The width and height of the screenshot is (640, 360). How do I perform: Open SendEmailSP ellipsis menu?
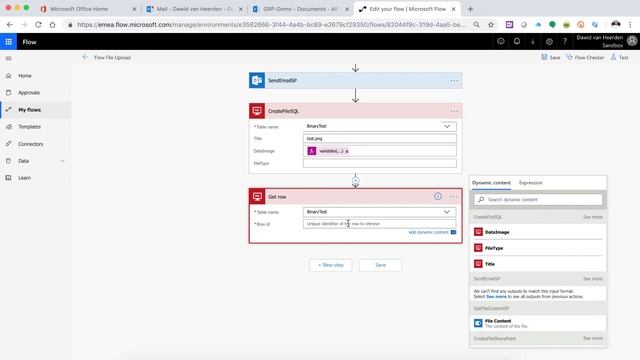pos(454,81)
